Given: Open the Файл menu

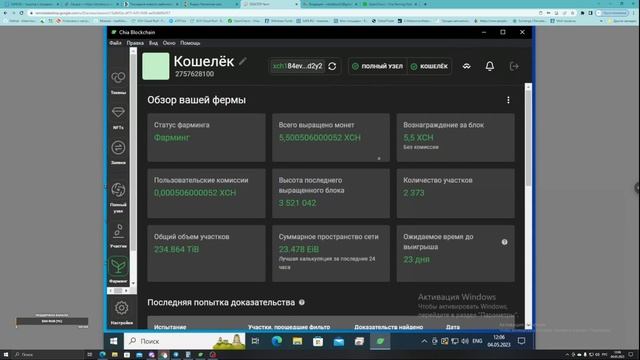Looking at the screenshot, I should pos(116,43).
